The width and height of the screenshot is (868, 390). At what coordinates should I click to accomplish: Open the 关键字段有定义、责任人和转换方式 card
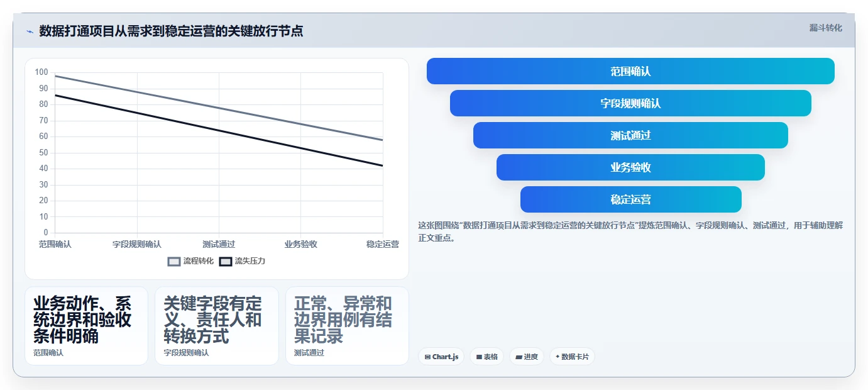[x=217, y=326]
